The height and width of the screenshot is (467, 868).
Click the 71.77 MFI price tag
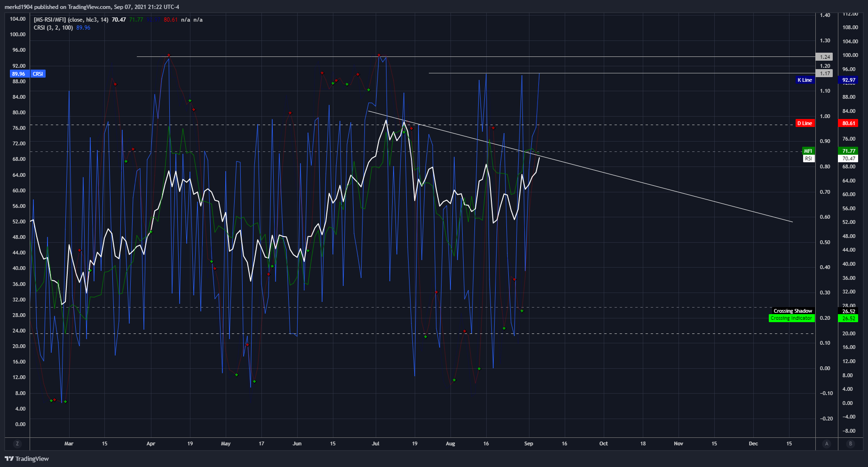(849, 151)
